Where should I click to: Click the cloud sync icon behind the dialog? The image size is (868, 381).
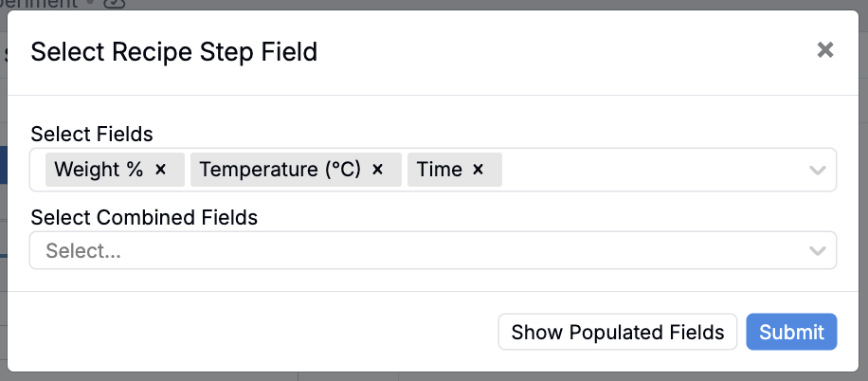pos(114,4)
